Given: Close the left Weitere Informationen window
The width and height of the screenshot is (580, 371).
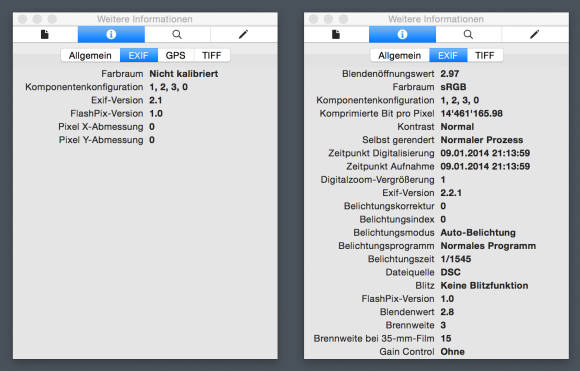Looking at the screenshot, I should (x=23, y=19).
